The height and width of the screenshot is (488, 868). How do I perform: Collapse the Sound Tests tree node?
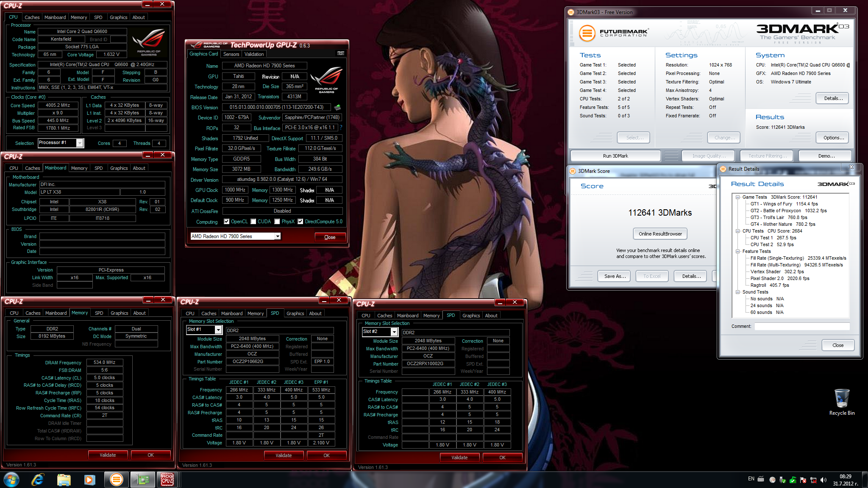pyautogui.click(x=738, y=292)
